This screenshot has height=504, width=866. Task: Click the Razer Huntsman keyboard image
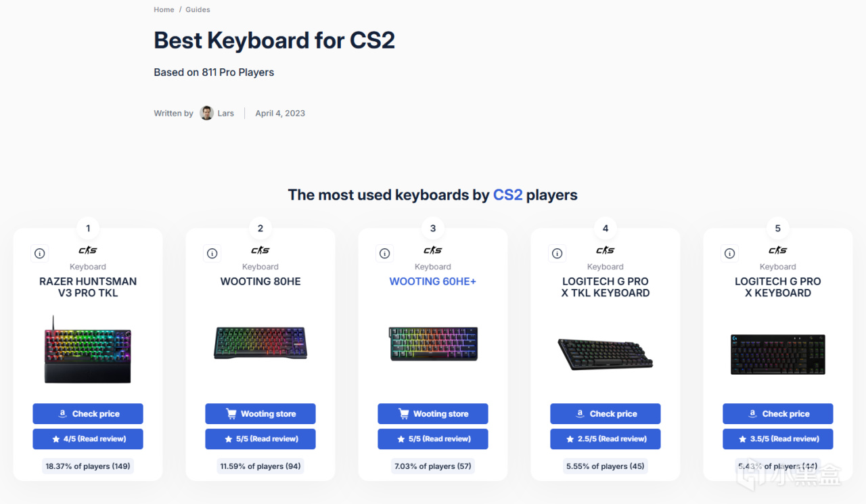(x=88, y=350)
